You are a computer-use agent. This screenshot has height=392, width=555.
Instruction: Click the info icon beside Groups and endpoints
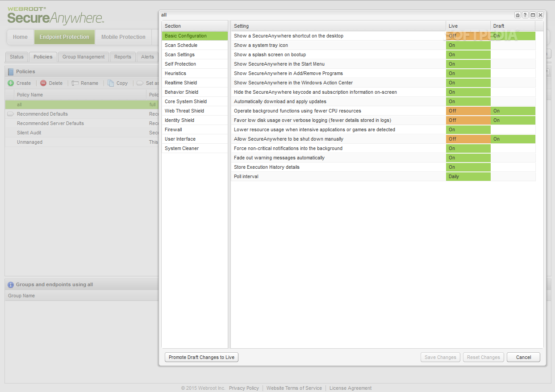[x=11, y=284]
